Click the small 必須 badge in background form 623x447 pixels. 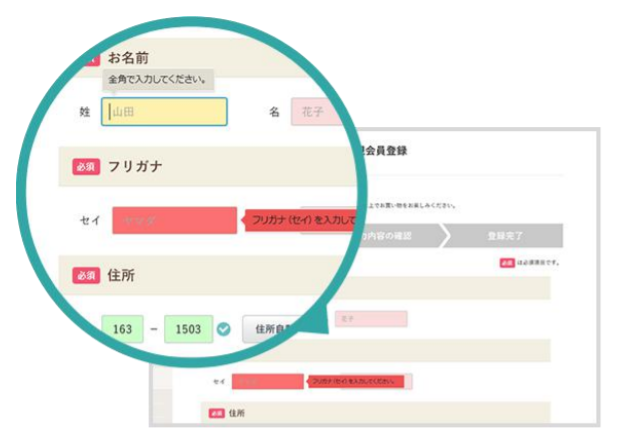click(x=215, y=412)
